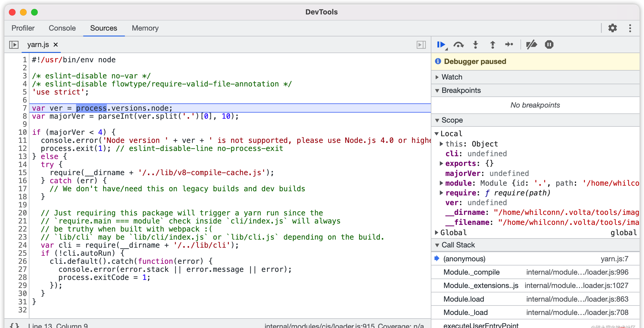Expand the Watch section
The height and width of the screenshot is (328, 644).
pos(535,77)
